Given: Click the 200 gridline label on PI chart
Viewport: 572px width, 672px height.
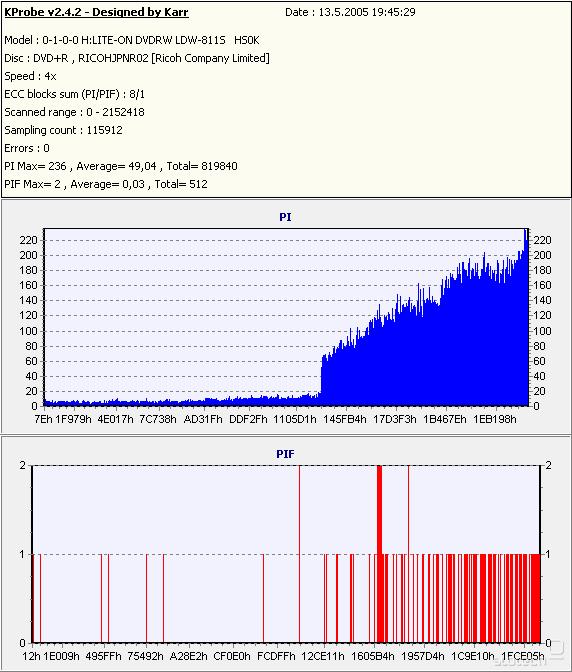Looking at the screenshot, I should (x=28, y=255).
